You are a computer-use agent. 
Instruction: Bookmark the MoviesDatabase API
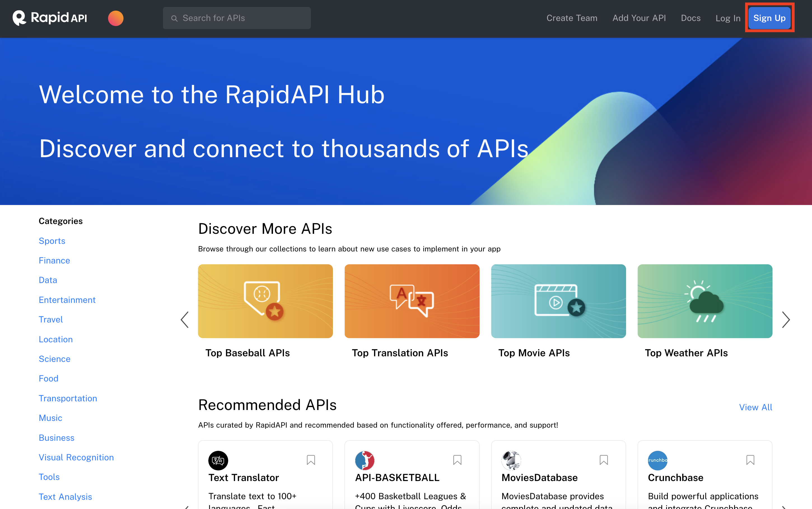[603, 460]
